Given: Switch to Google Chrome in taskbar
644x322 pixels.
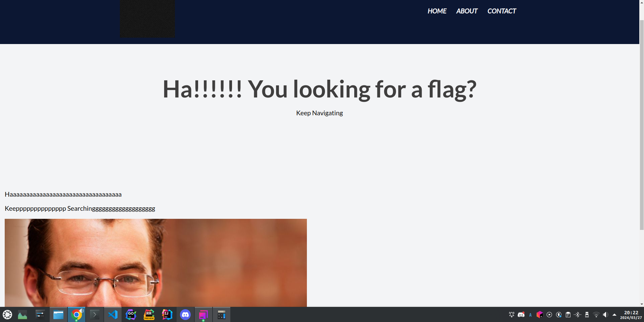Looking at the screenshot, I should (77, 315).
